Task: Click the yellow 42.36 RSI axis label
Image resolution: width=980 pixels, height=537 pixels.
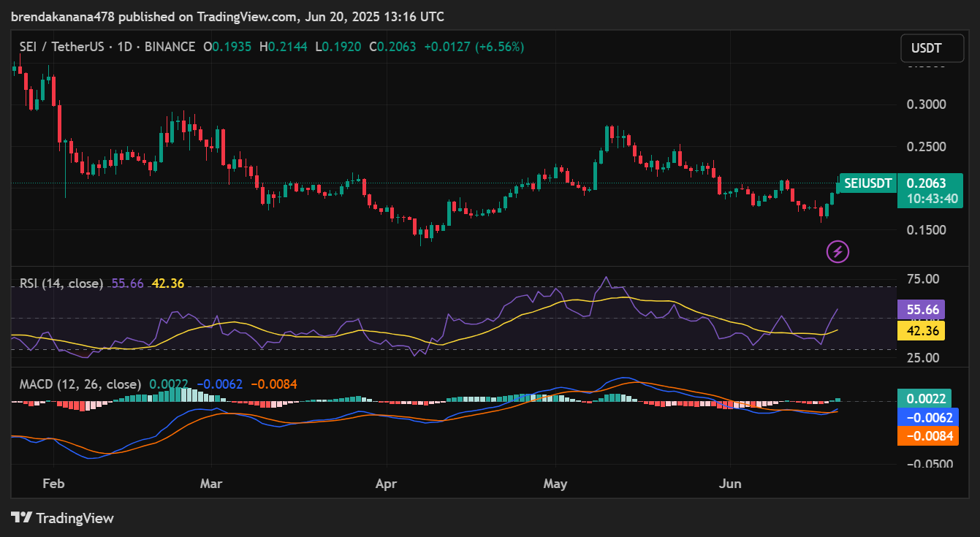Action: coord(921,330)
